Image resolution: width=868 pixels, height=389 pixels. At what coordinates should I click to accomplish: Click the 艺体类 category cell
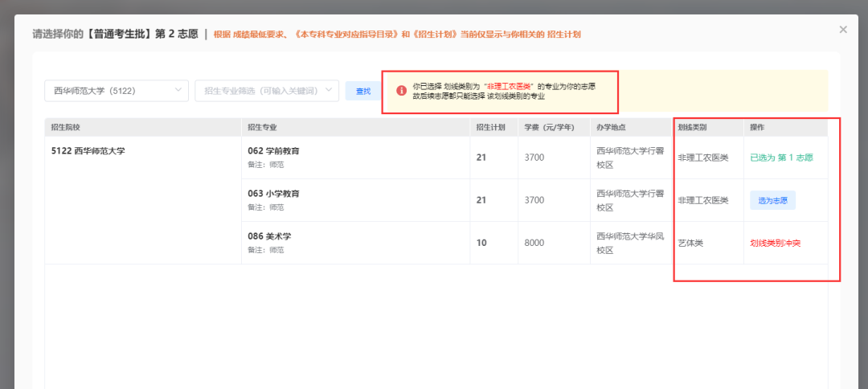click(690, 243)
